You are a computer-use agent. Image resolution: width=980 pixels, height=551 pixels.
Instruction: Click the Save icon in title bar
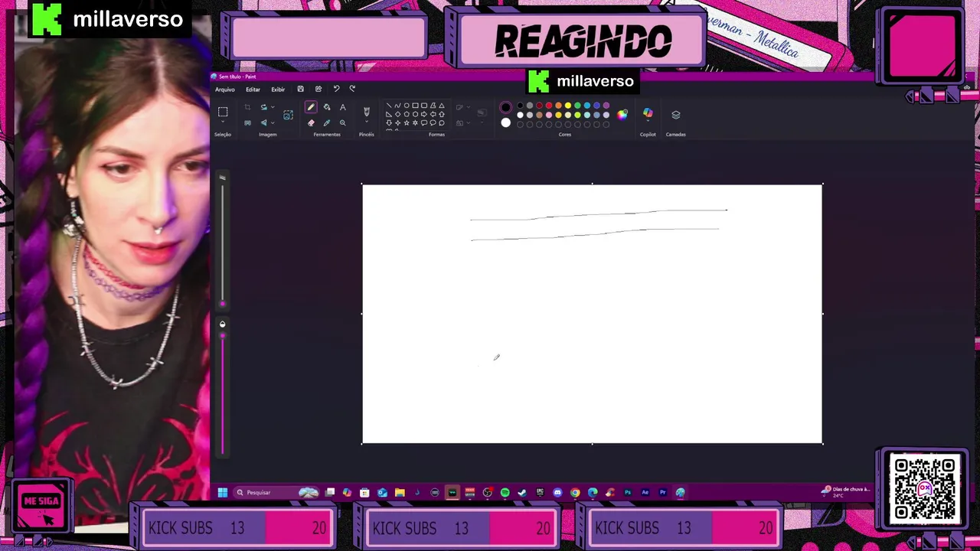(x=301, y=89)
